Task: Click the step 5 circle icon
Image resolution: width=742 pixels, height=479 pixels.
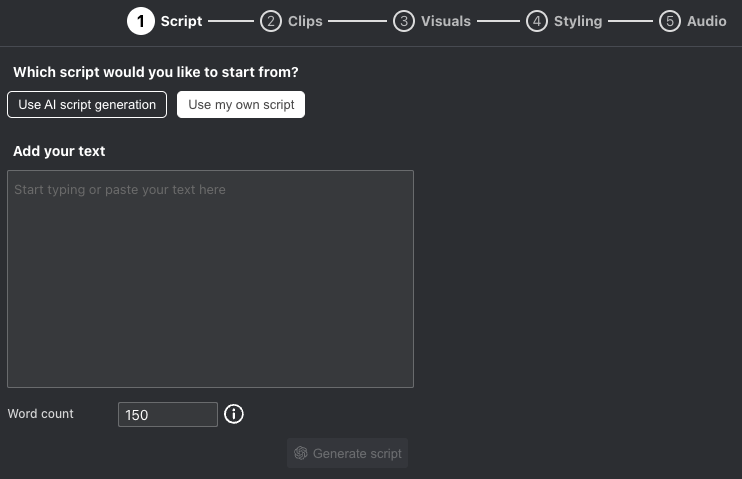Action: [670, 21]
